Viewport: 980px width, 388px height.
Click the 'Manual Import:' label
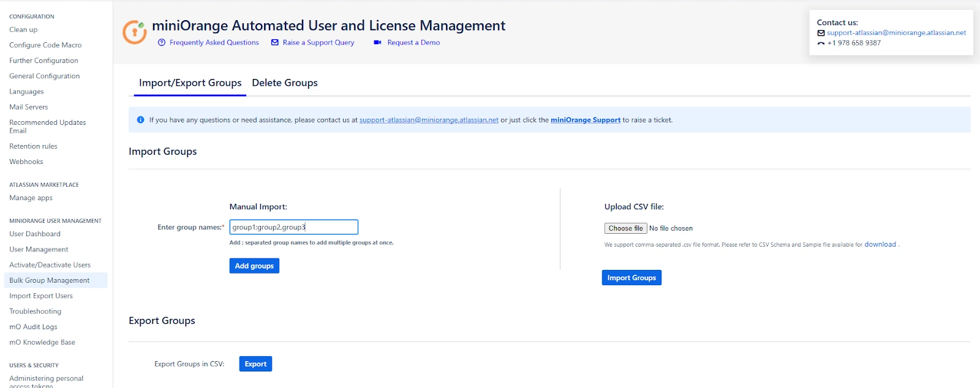click(x=258, y=207)
